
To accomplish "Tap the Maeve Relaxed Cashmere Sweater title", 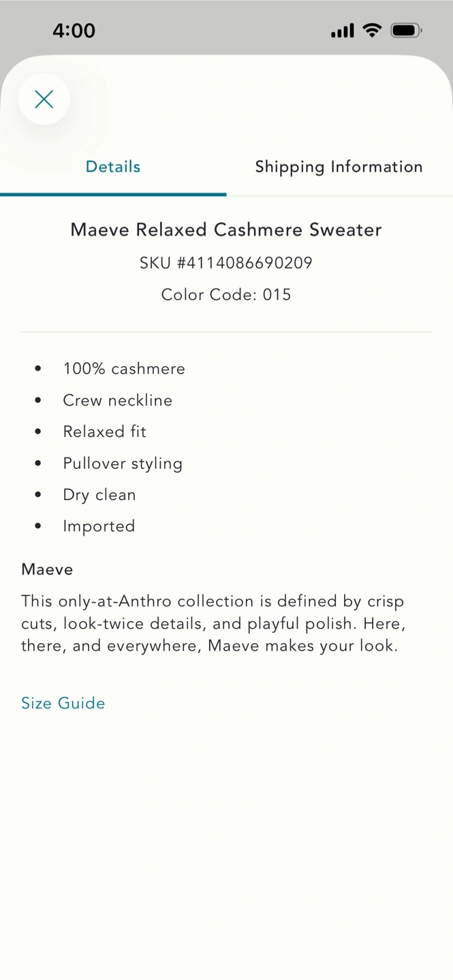I will click(x=226, y=229).
